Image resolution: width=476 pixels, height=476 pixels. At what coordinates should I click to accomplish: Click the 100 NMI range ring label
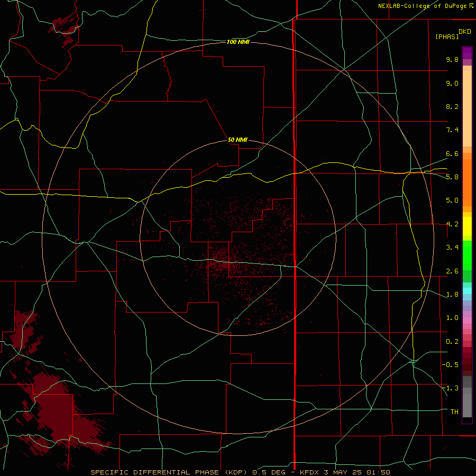click(x=238, y=42)
